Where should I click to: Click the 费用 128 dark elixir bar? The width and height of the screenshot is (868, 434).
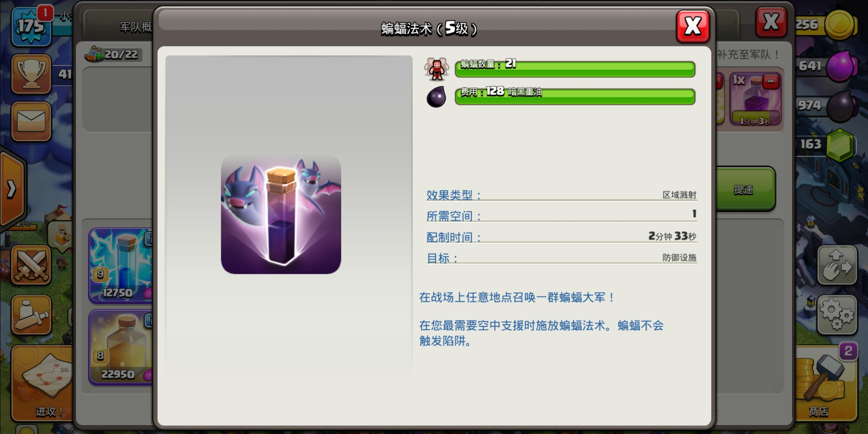coord(575,96)
